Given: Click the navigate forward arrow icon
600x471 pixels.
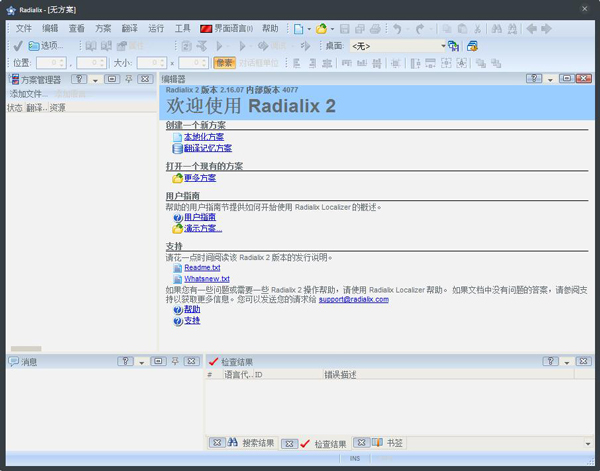Looking at the screenshot, I should [x=546, y=29].
